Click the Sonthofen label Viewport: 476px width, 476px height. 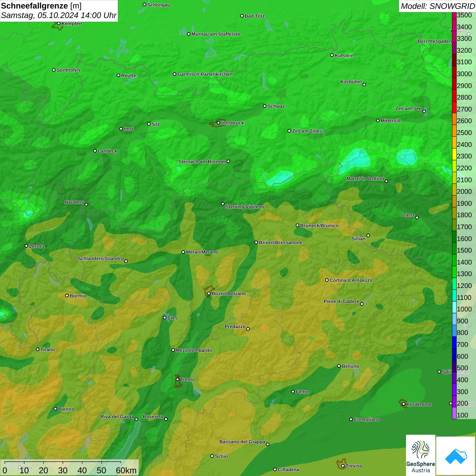click(x=68, y=70)
